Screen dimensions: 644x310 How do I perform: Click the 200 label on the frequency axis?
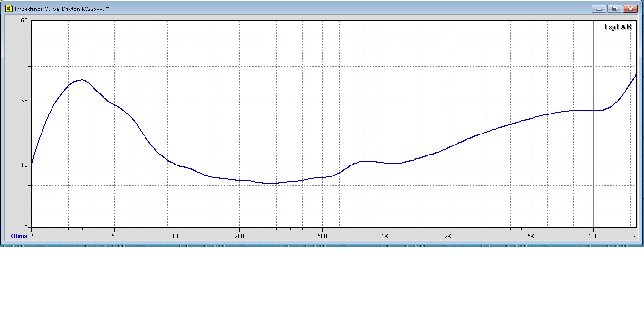[x=239, y=236]
